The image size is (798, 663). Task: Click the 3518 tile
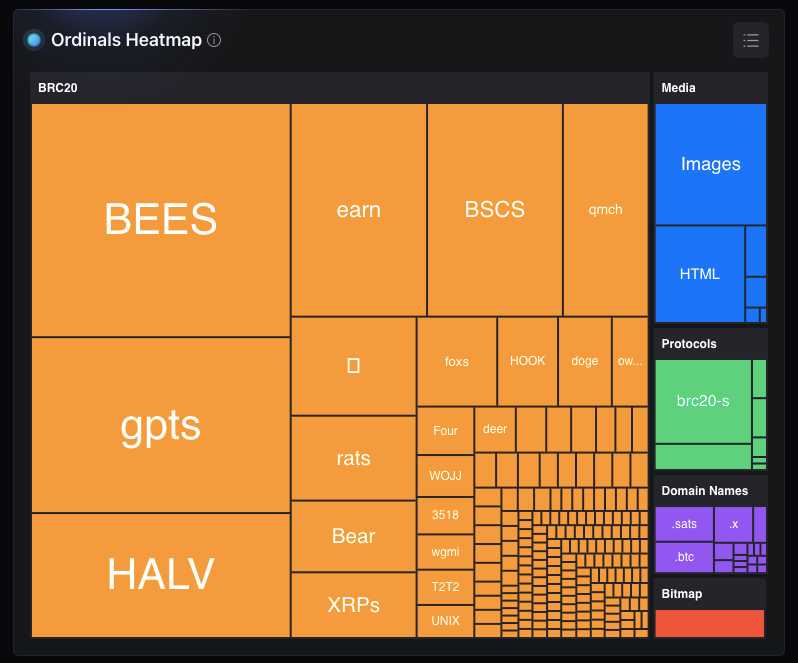click(445, 515)
